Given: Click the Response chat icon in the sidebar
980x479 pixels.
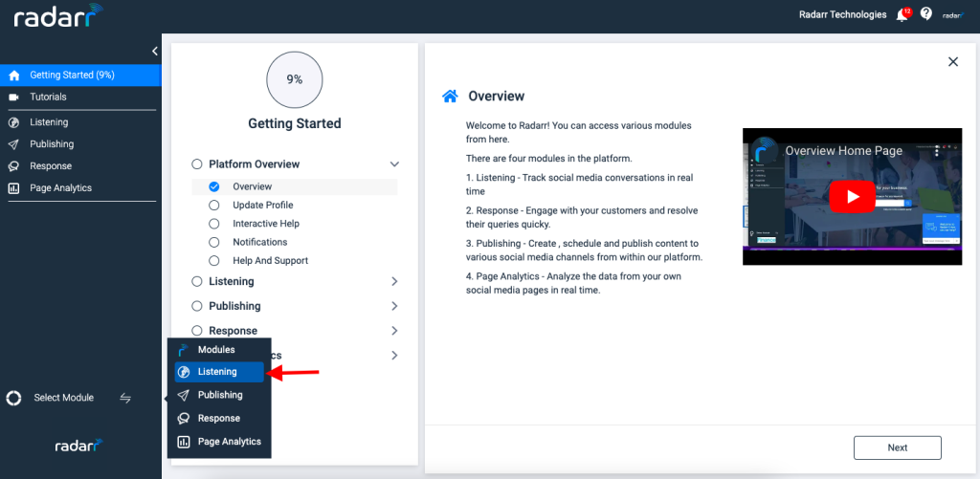Looking at the screenshot, I should [x=13, y=166].
